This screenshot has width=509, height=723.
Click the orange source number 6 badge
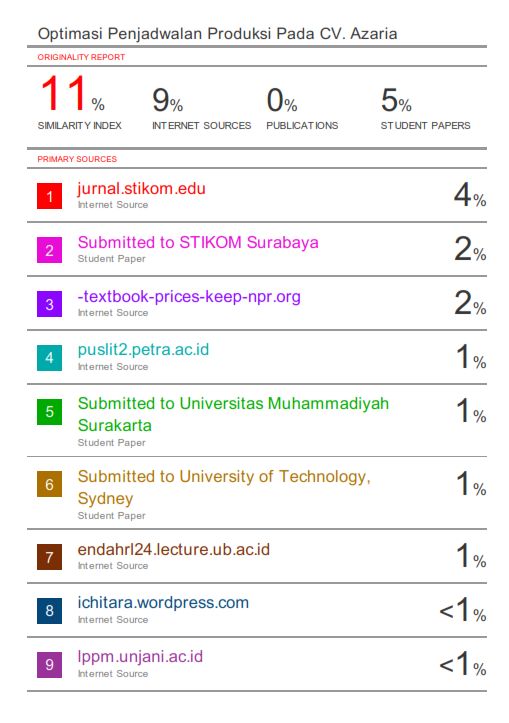coord(49,484)
